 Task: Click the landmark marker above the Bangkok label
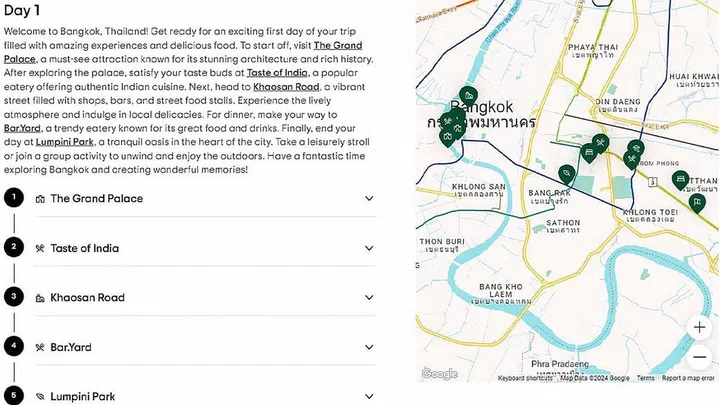click(467, 95)
